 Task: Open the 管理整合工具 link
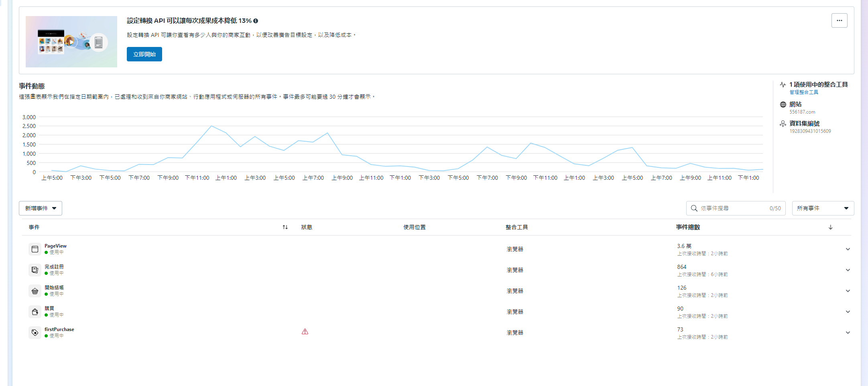coord(803,92)
